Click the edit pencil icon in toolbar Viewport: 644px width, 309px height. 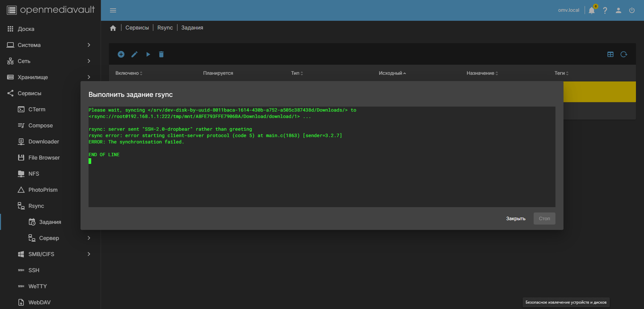135,54
